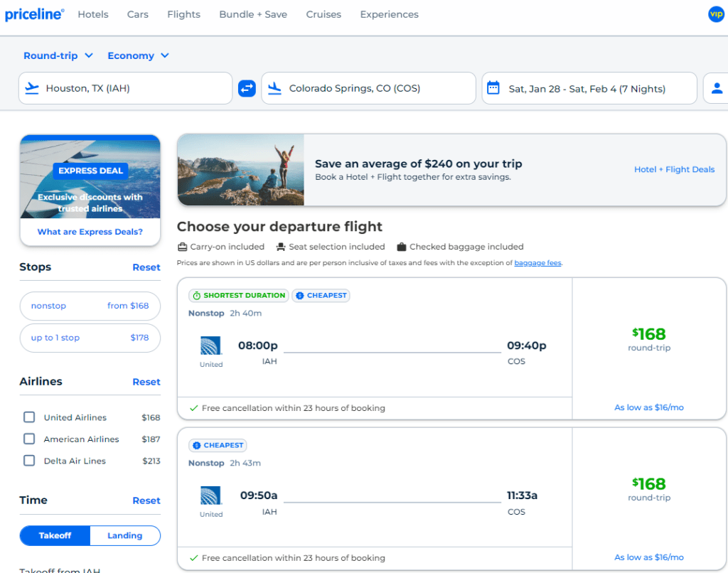Image resolution: width=728 pixels, height=573 pixels.
Task: Click the carry-on included bag icon
Action: (x=183, y=247)
